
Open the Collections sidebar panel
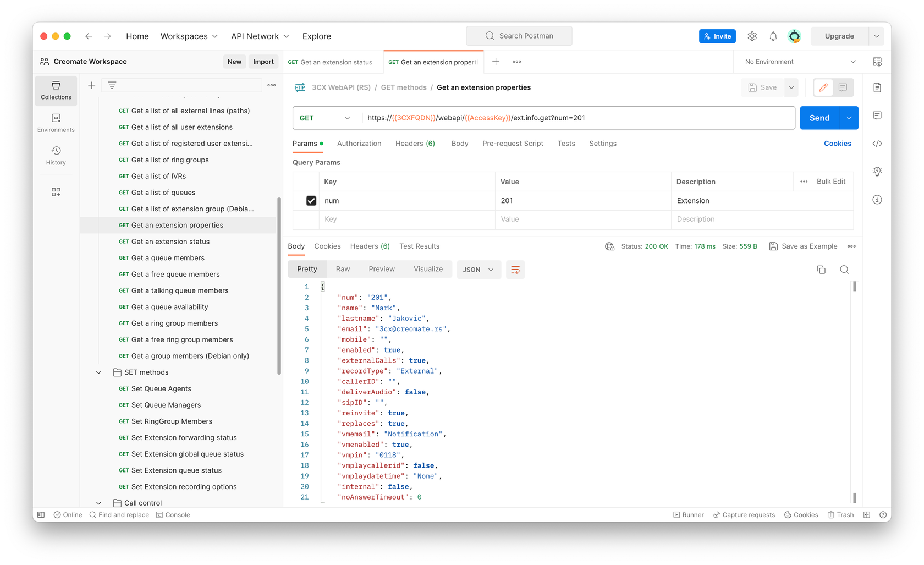(56, 90)
